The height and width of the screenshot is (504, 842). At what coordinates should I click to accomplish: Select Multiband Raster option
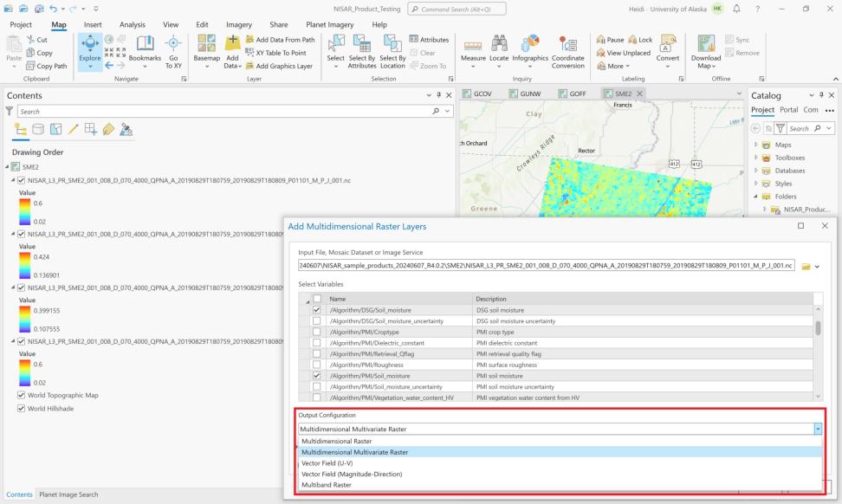pos(560,485)
